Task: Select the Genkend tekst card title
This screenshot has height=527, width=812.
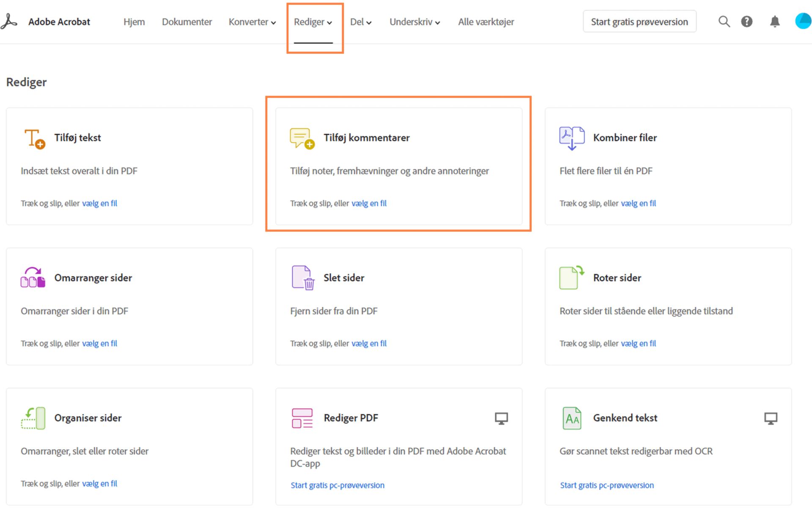Action: [625, 418]
